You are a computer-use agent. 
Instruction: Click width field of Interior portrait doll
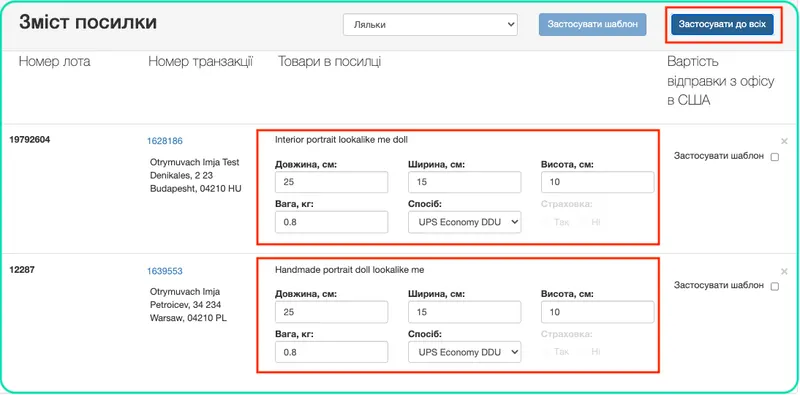pos(464,182)
